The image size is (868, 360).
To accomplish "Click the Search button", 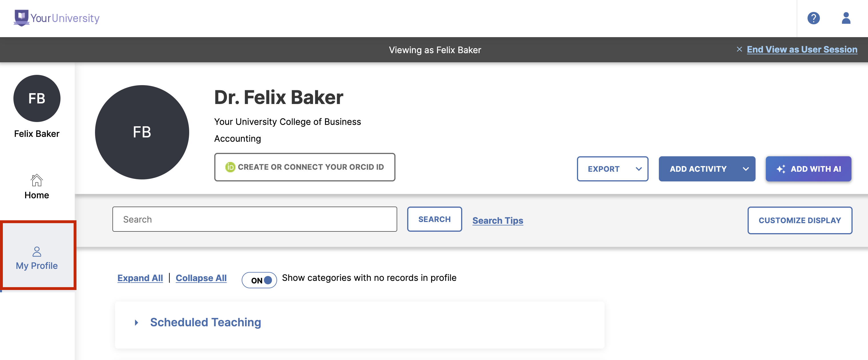I will click(434, 219).
